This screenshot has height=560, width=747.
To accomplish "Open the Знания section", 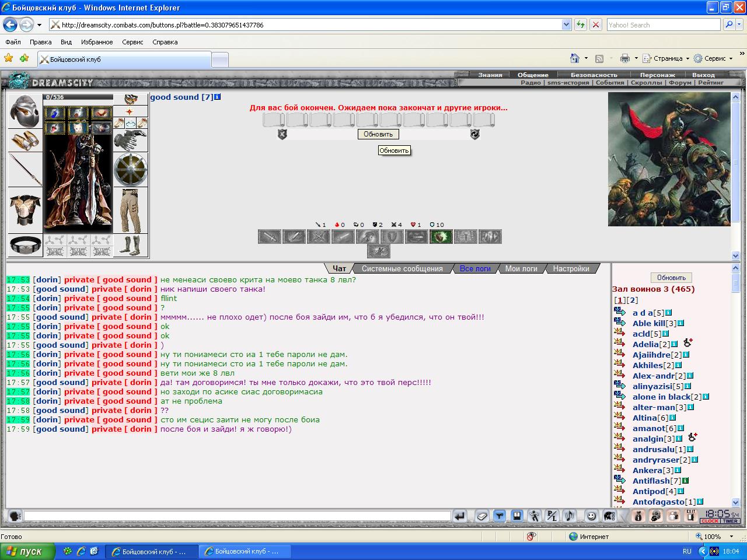I will pos(490,75).
